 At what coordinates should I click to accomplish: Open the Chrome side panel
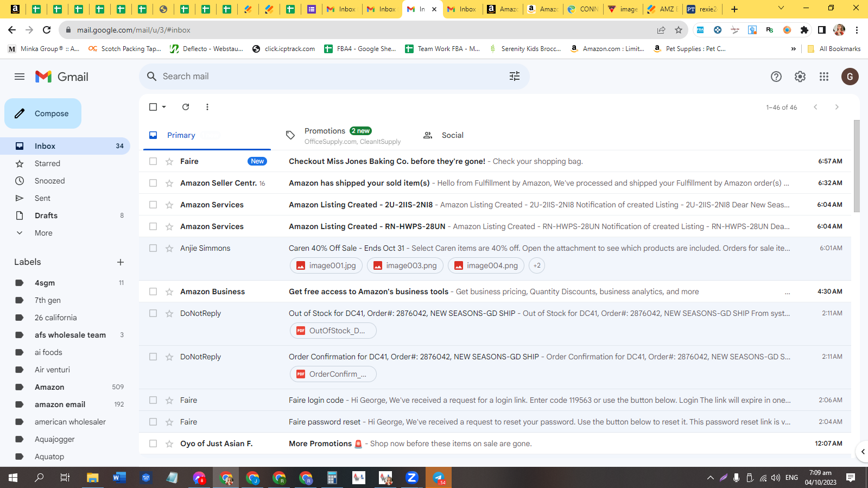pos(822,30)
